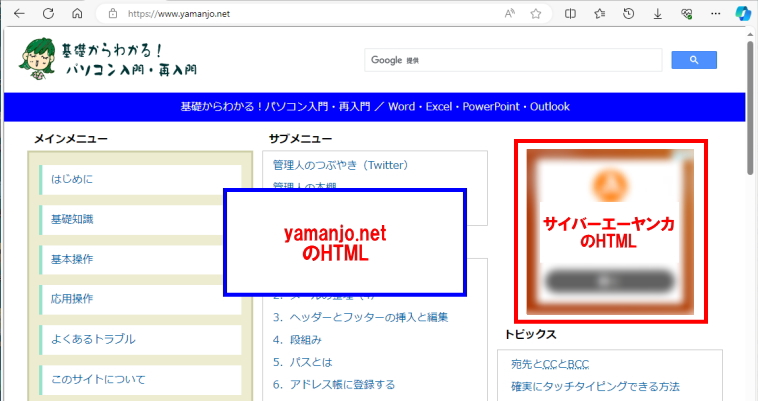Click the Google custom search box
This screenshot has width=758, height=401.
click(513, 60)
